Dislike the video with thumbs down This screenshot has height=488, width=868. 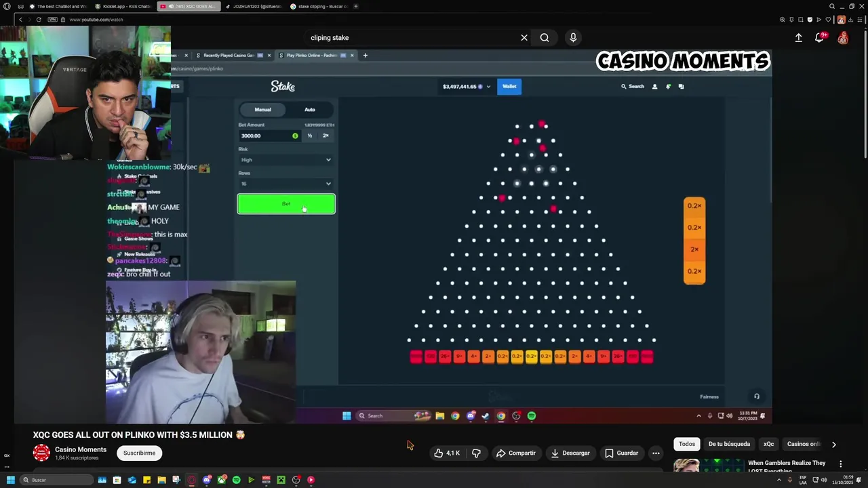coord(476,453)
